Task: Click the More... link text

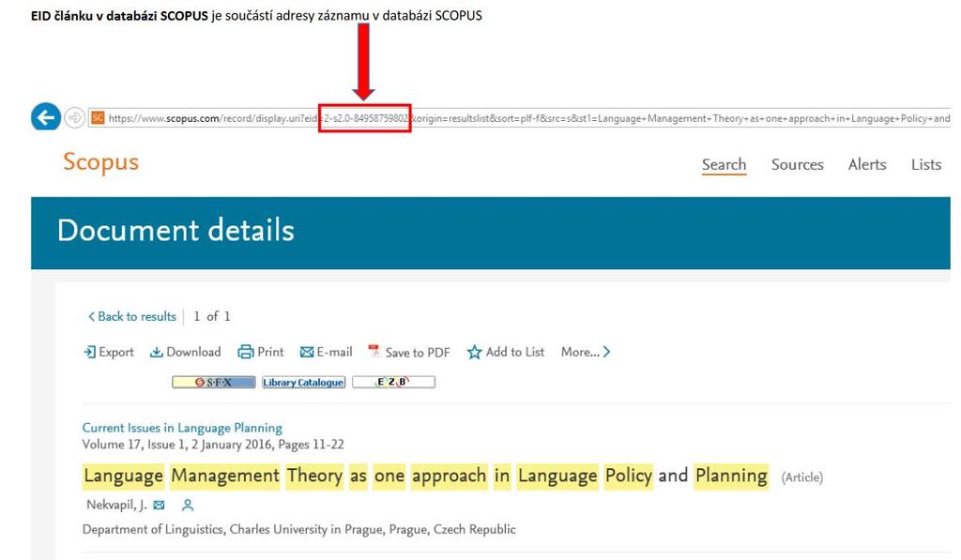Action: pyautogui.click(x=580, y=353)
